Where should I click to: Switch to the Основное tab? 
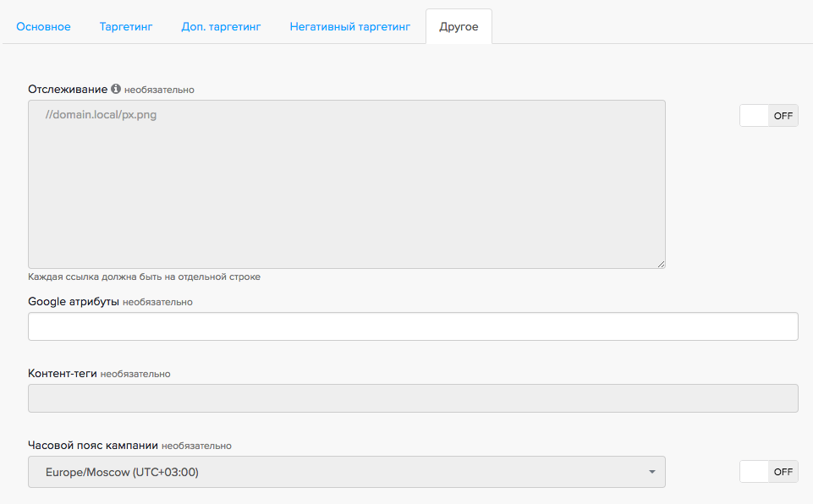(x=43, y=26)
